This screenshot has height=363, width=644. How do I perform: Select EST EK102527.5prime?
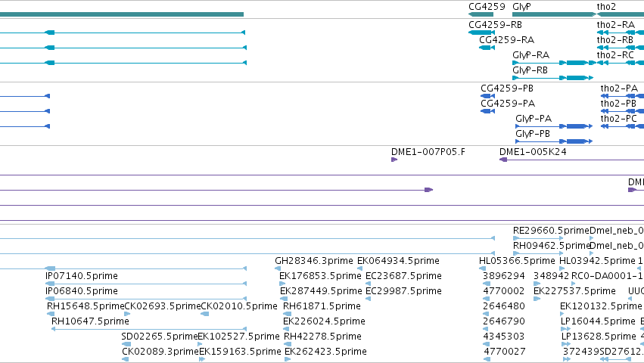[238, 337]
